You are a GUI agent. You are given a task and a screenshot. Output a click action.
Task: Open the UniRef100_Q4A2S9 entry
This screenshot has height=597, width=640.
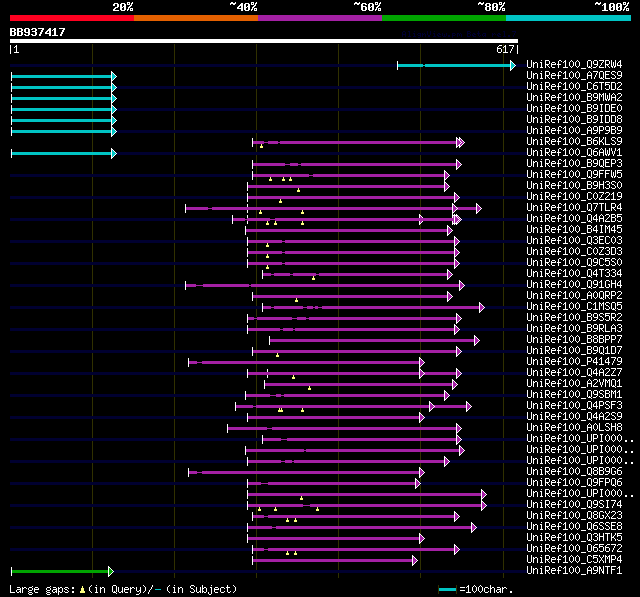click(x=574, y=417)
